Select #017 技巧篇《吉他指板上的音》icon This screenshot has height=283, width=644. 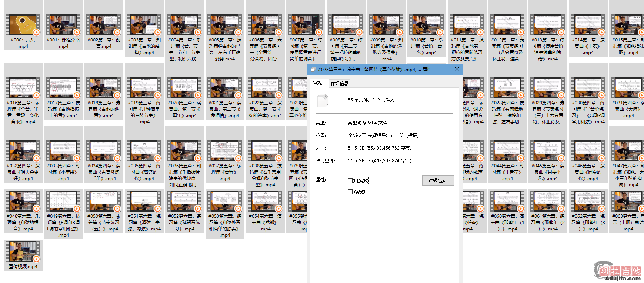click(63, 88)
